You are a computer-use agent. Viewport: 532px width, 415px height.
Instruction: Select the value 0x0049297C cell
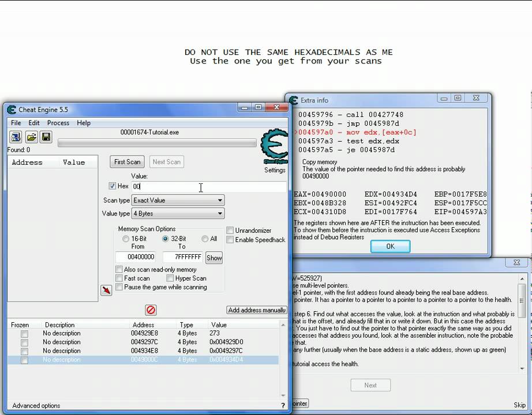pos(226,351)
